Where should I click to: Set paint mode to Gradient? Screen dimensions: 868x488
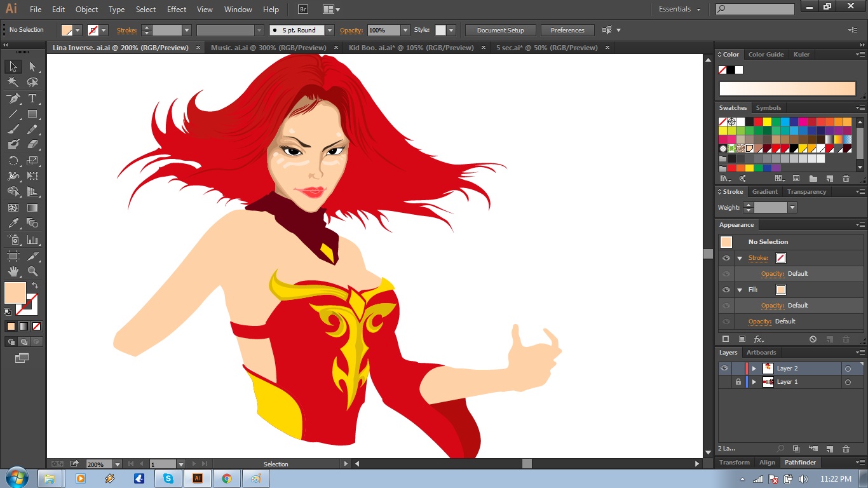click(24, 326)
